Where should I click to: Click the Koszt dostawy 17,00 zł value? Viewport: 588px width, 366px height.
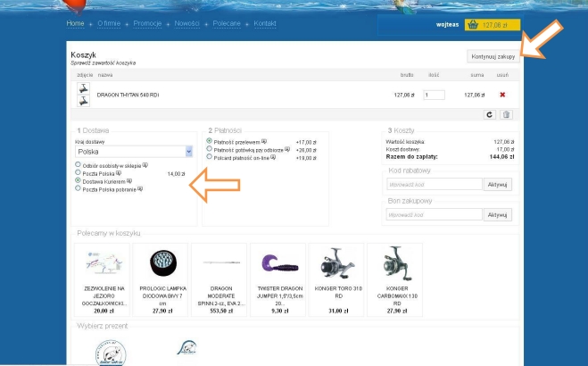pyautogui.click(x=505, y=149)
